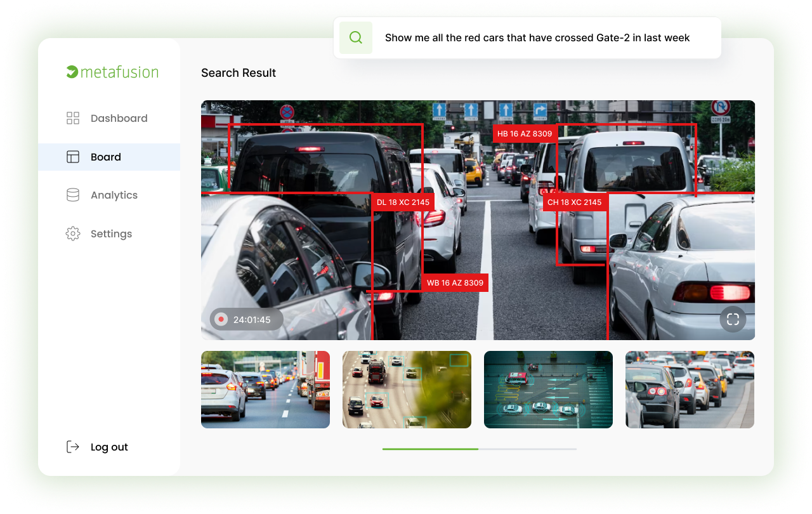812x514 pixels.
Task: Click the red recording indicator dot
Action: pyautogui.click(x=221, y=319)
